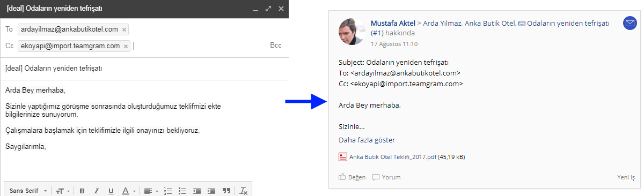Viewport: 644px width, 196px height.
Task: Remove ekoyapi@import.teamgram.com from Cc
Action: tap(126, 46)
